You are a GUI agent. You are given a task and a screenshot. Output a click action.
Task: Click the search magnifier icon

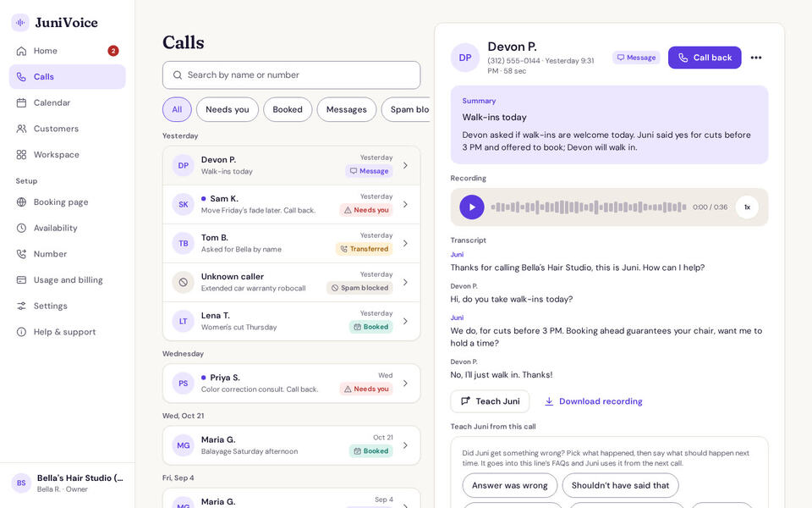point(177,75)
